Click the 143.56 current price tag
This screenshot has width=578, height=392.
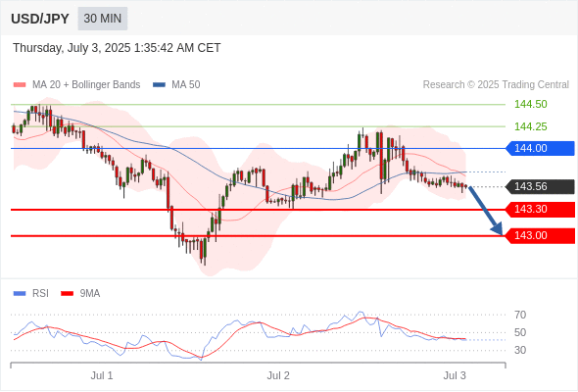(540, 186)
